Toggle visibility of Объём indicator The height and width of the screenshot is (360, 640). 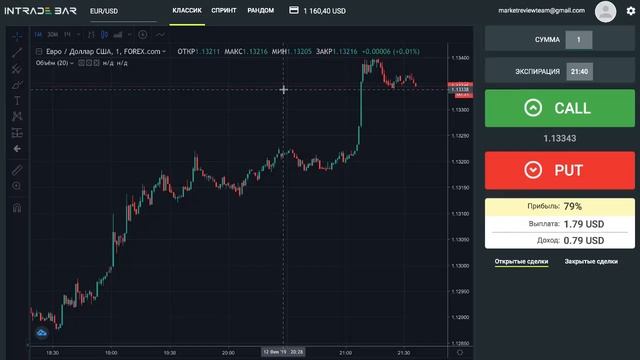pos(81,63)
